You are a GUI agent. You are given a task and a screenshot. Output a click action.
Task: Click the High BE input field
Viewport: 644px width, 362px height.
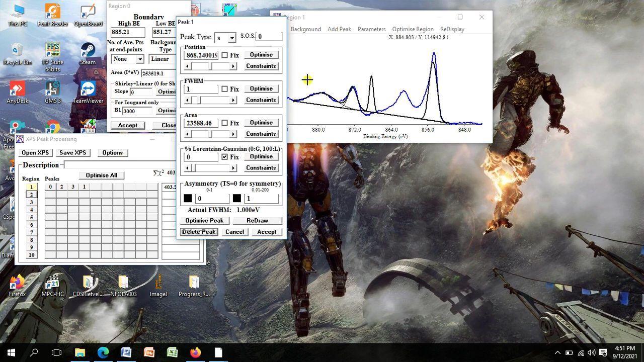pos(128,32)
